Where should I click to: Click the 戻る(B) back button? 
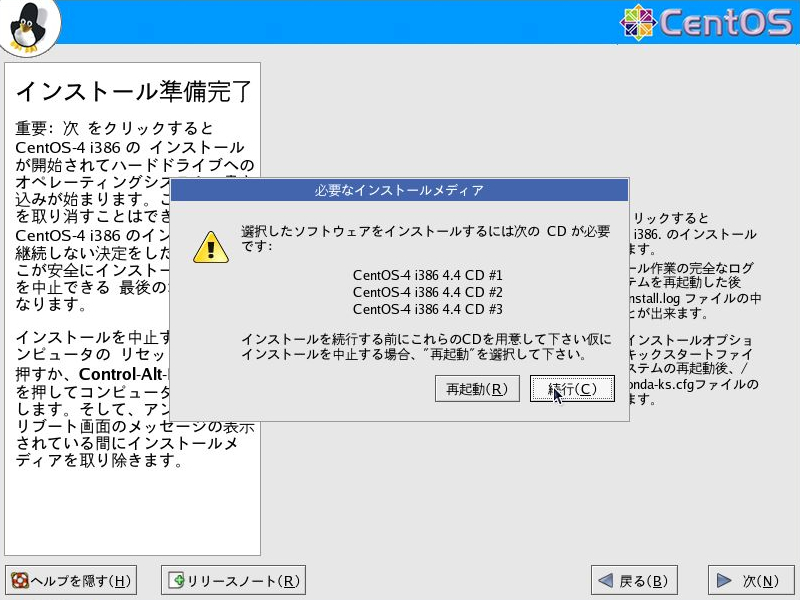[x=634, y=580]
